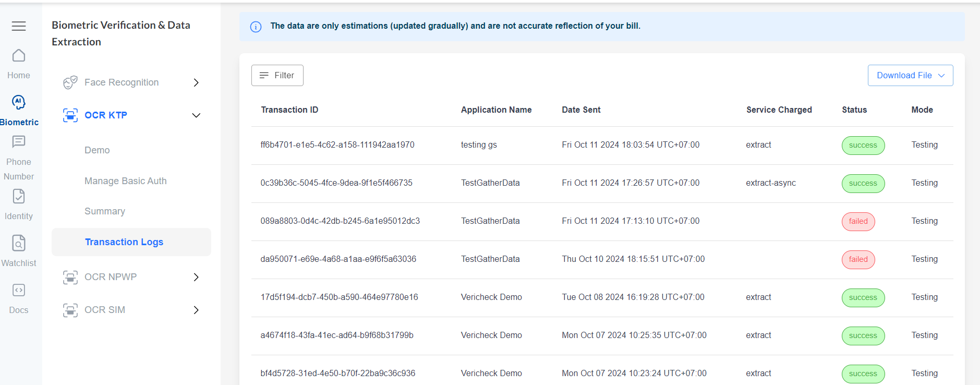The image size is (980, 385).
Task: Go to Home icon in sidebar
Action: pos(19,55)
